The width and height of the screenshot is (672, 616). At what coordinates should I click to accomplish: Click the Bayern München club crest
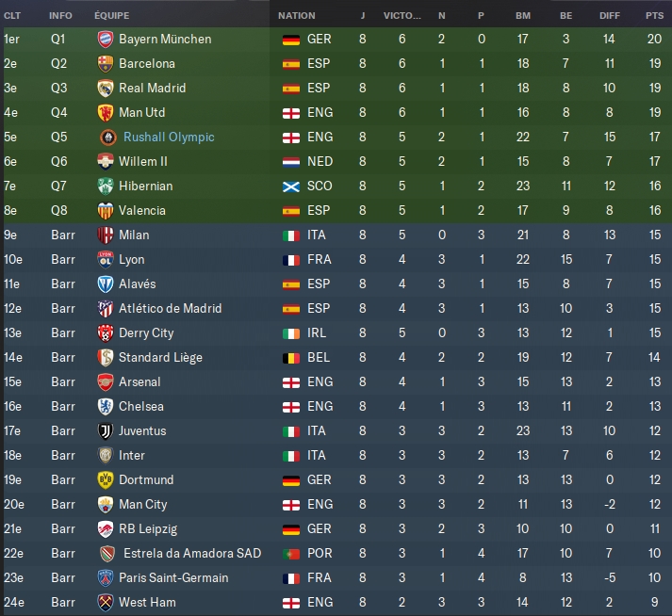(106, 40)
